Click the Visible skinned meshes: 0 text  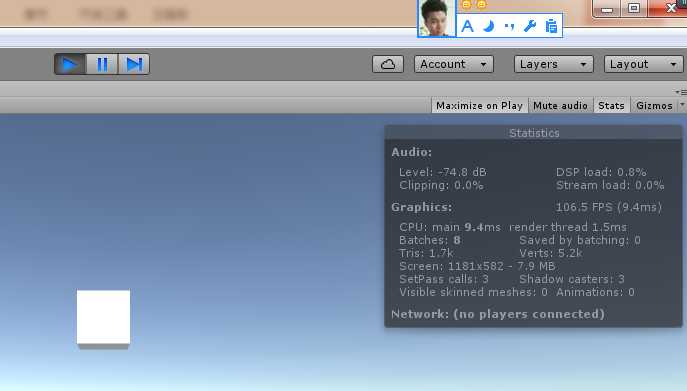[473, 292]
